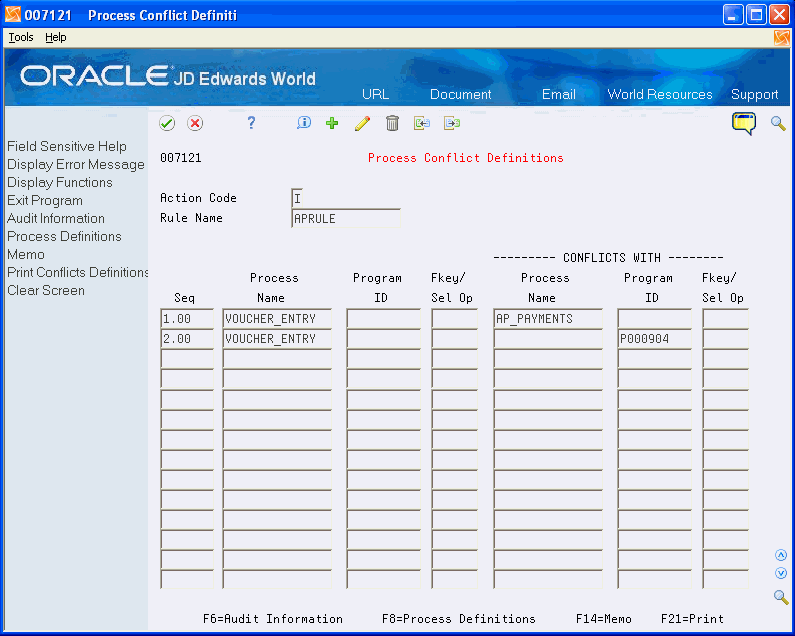
Task: Click the Program ID field in row 1.00
Action: pos(384,319)
